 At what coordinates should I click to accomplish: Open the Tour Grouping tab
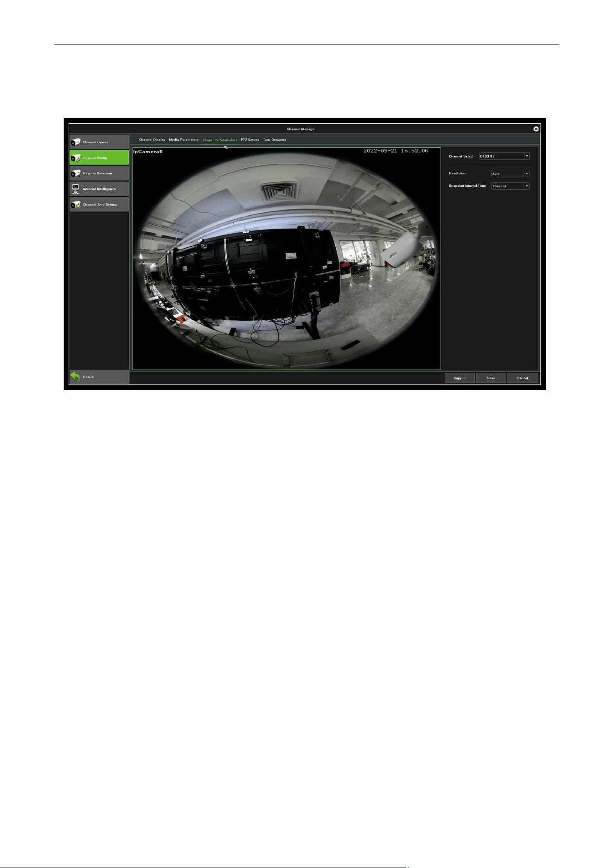pyautogui.click(x=275, y=140)
